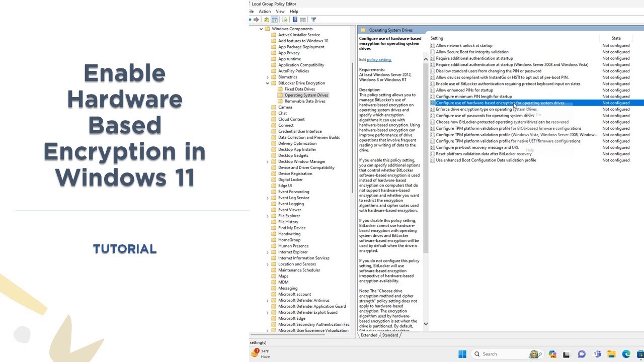Open File Explorer from the taskbar

click(611, 354)
